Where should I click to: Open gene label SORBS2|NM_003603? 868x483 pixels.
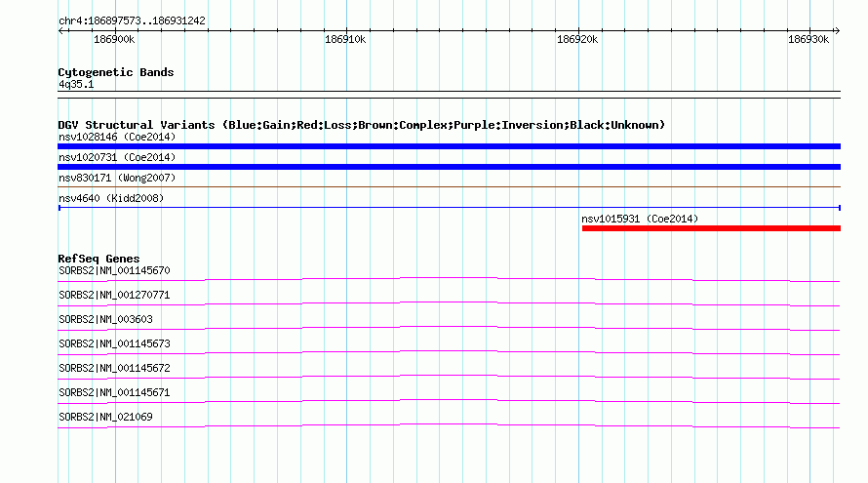coord(105,320)
